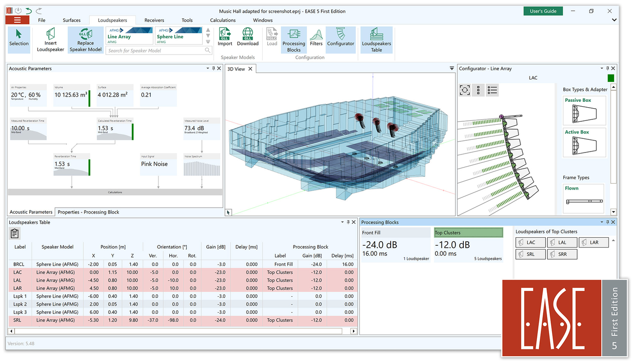Screen dimensions: 634x364
Task: Expand the ribbon dropdown below User's Guide
Action: 614,20
